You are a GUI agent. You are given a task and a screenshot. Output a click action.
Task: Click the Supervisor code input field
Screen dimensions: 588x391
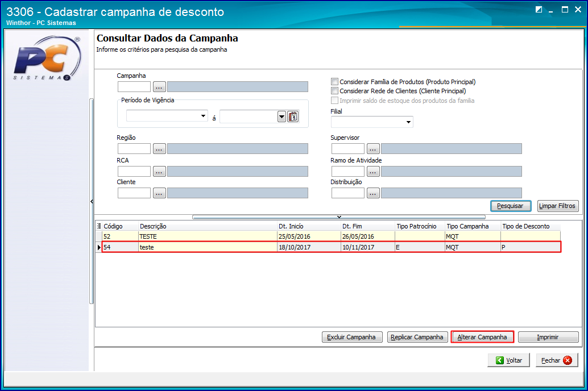click(x=348, y=149)
